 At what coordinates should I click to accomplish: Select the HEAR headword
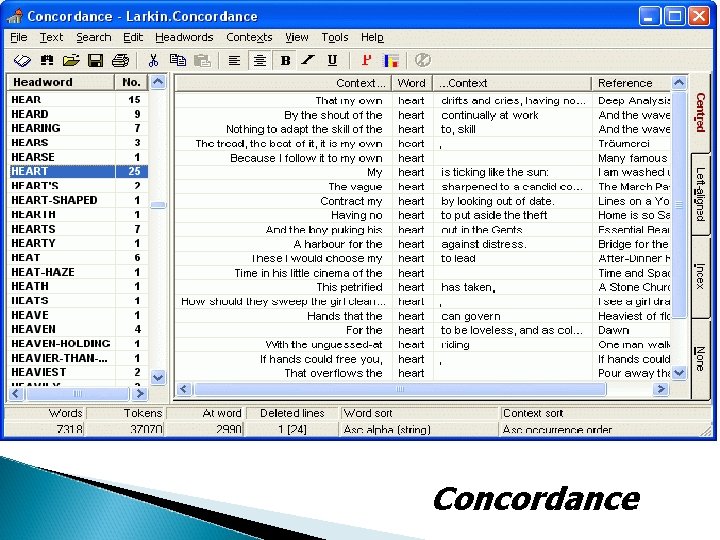pyautogui.click(x=77, y=100)
